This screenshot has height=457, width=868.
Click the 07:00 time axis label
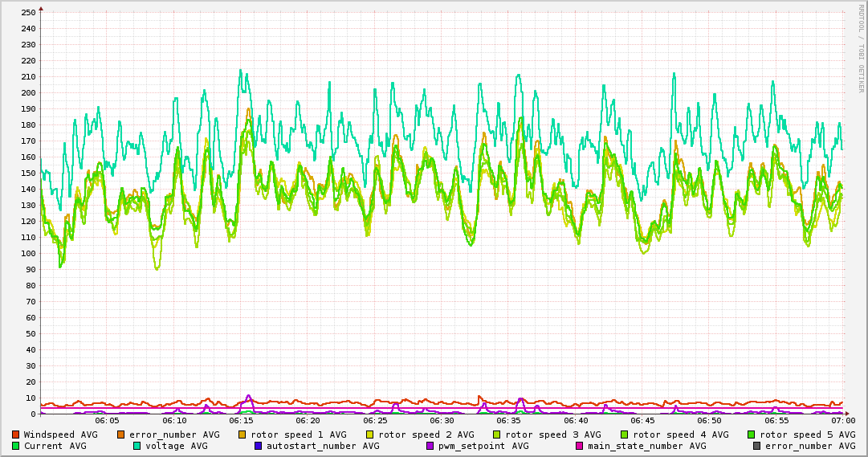[843, 421]
